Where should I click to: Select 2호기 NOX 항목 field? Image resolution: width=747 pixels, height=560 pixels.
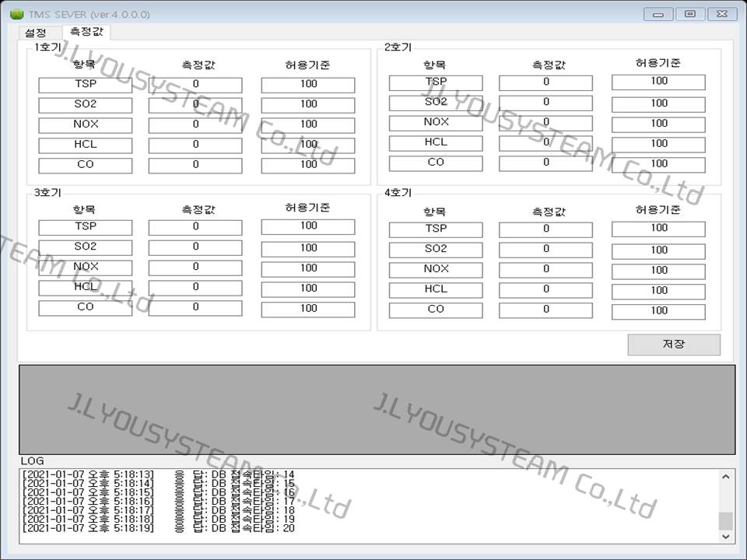pos(436,124)
